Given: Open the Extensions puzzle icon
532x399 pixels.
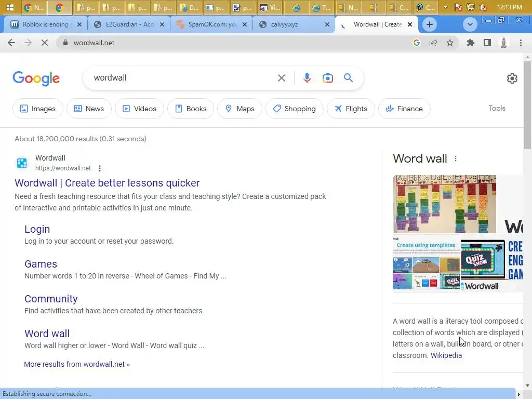Looking at the screenshot, I should click(471, 43).
